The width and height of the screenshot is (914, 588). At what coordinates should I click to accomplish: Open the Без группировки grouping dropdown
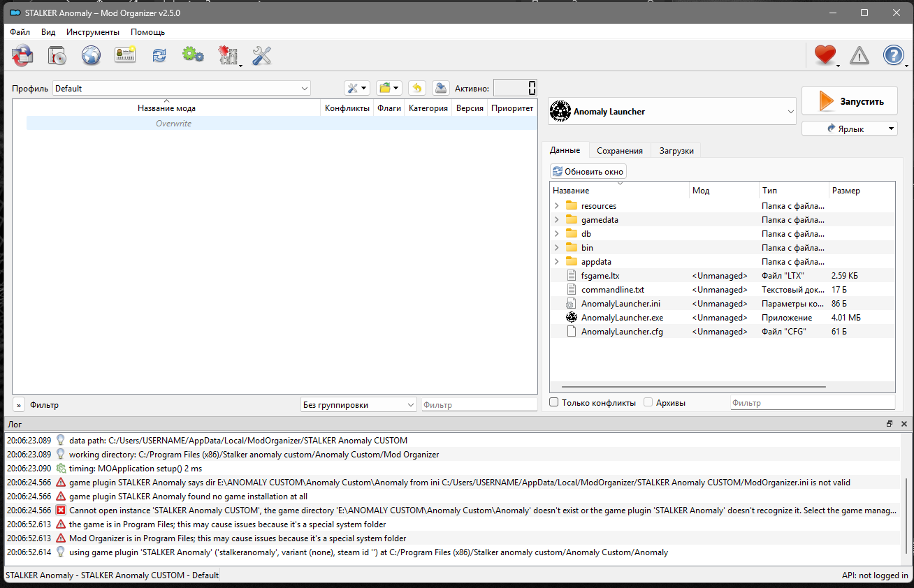(358, 404)
